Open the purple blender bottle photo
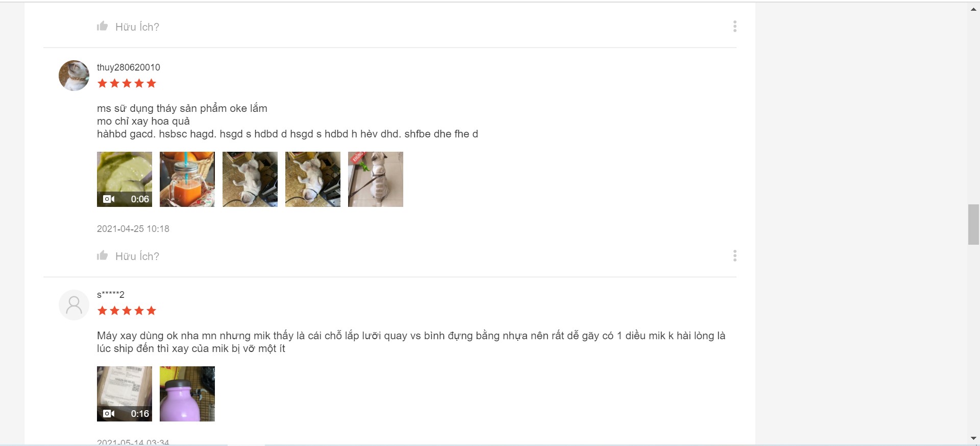Screen dimensions: 980x446 187,394
